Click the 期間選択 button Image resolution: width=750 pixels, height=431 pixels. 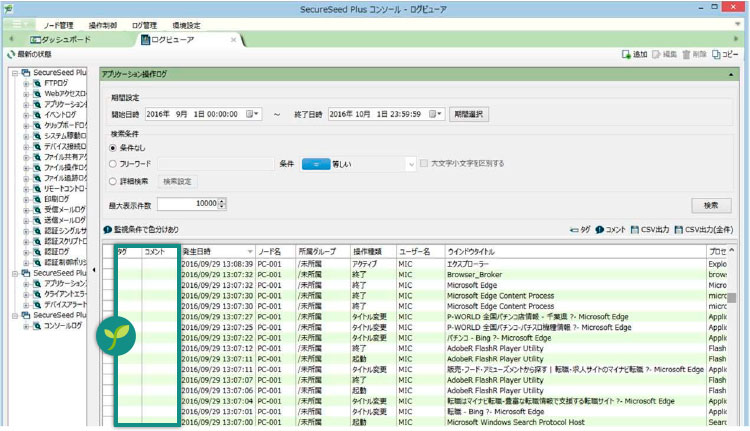(469, 114)
